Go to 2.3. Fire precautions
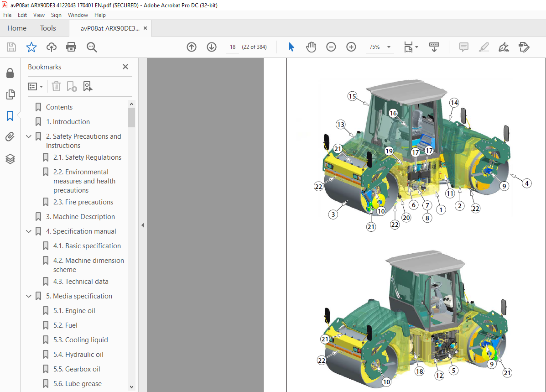The width and height of the screenshot is (546, 392). [83, 202]
